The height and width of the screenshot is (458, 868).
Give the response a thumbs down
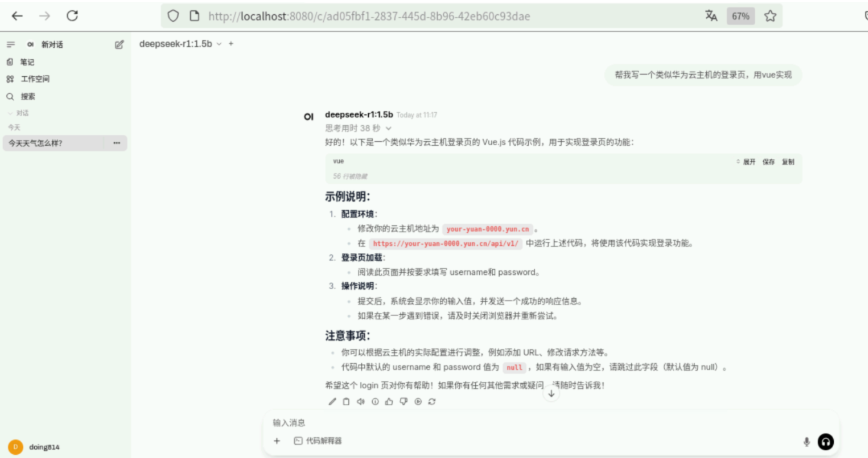click(x=402, y=401)
